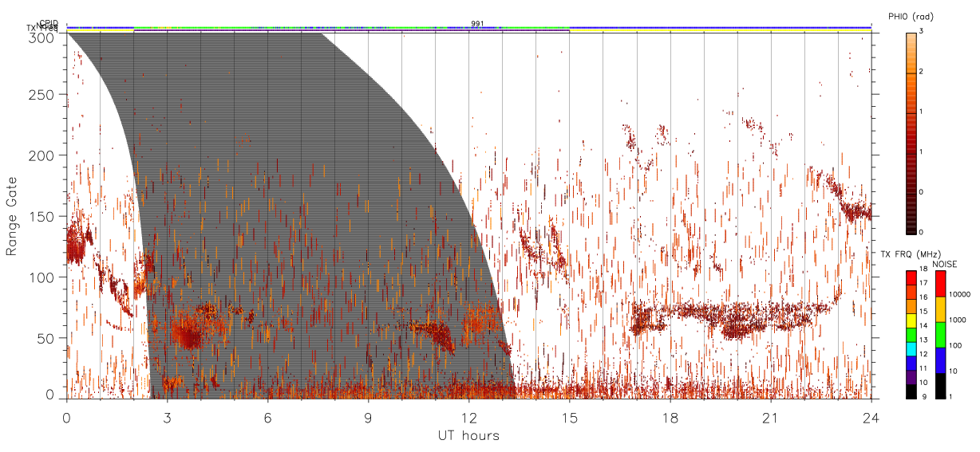Click the blue NOISE swatch between 10 and 100

(940, 360)
